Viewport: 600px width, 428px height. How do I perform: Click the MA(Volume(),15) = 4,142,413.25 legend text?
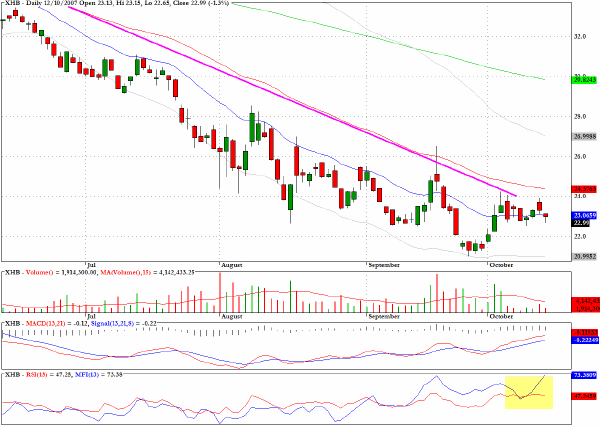[147, 272]
